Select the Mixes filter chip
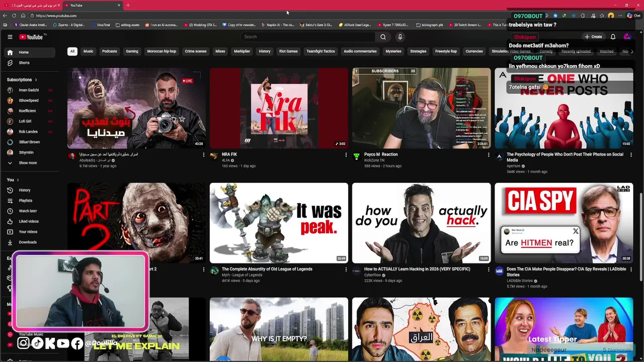 pos(220,51)
